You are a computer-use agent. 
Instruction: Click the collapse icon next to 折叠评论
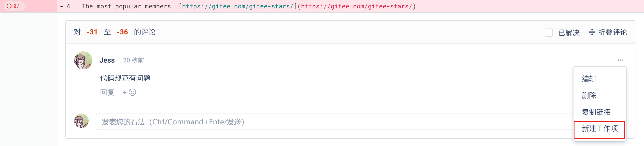click(592, 32)
